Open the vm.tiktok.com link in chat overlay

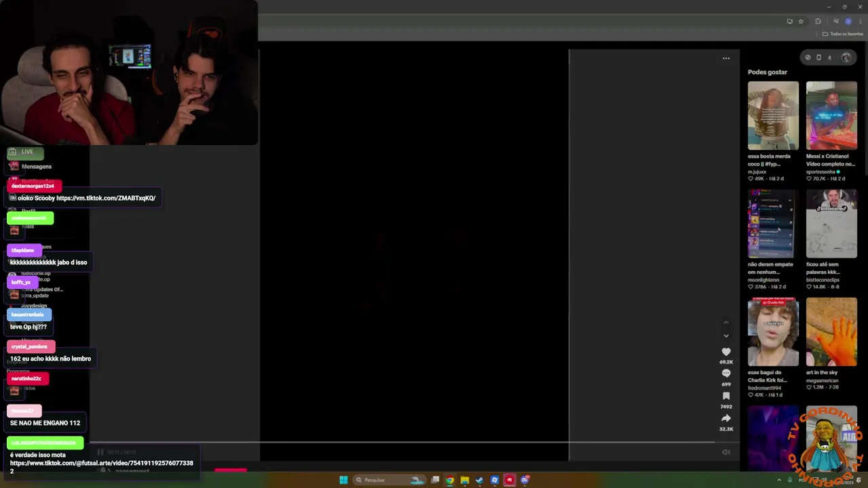[x=106, y=198]
